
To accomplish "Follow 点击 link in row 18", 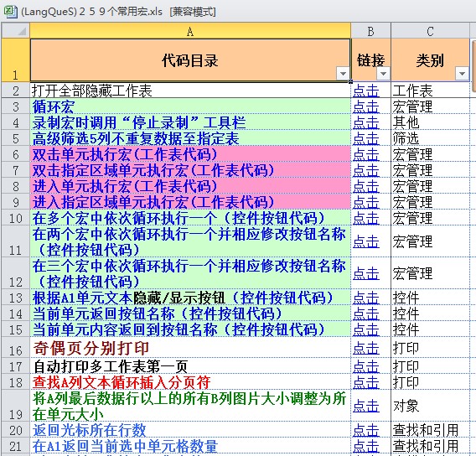I will 366,382.
